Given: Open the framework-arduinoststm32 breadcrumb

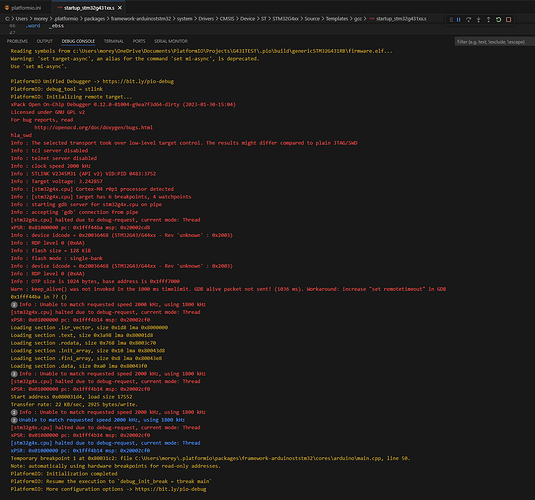Looking at the screenshot, I should point(141,19).
